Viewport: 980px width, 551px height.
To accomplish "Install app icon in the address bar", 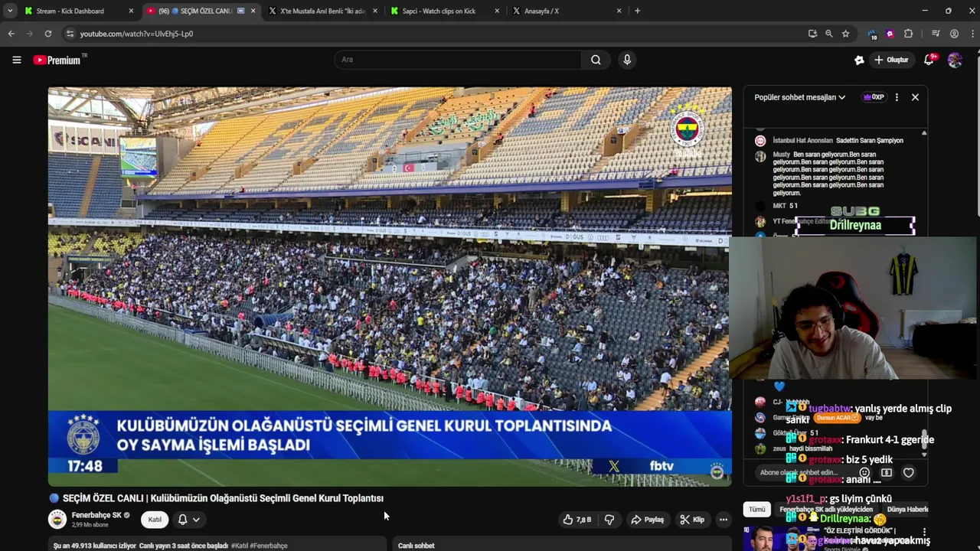I will [x=812, y=34].
